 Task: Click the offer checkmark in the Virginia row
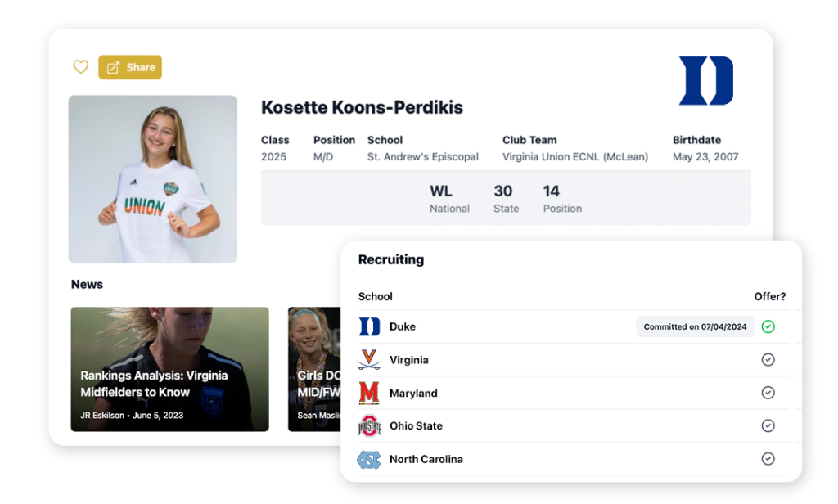pos(768,360)
